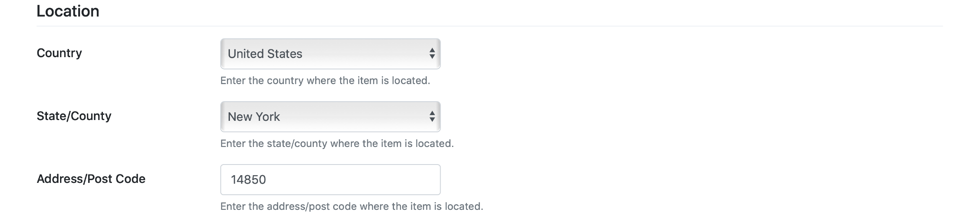
Task: Click the "State/County" field label
Action: point(74,116)
